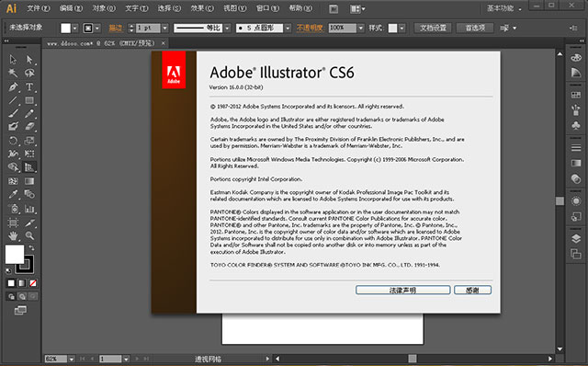
Task: Pick the Gradient tool in toolbox
Action: coord(29,181)
